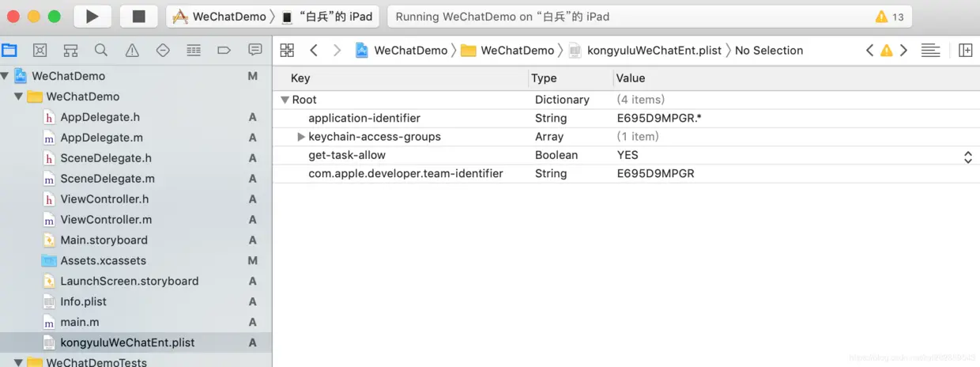The image size is (980, 367).
Task: Select SceneDelegate.m file
Action: [107, 179]
